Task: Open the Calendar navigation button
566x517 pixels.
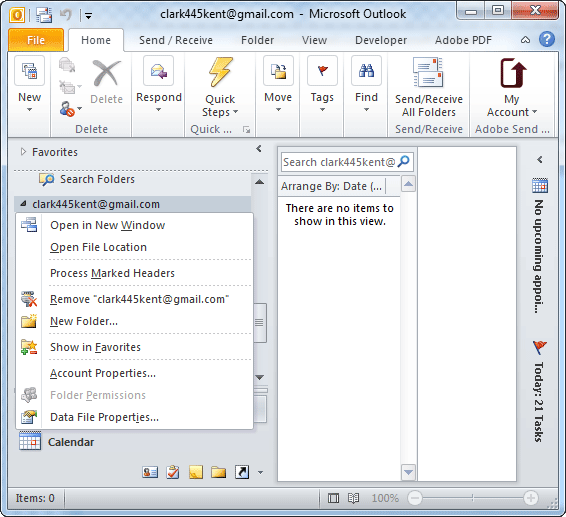Action: 137,442
